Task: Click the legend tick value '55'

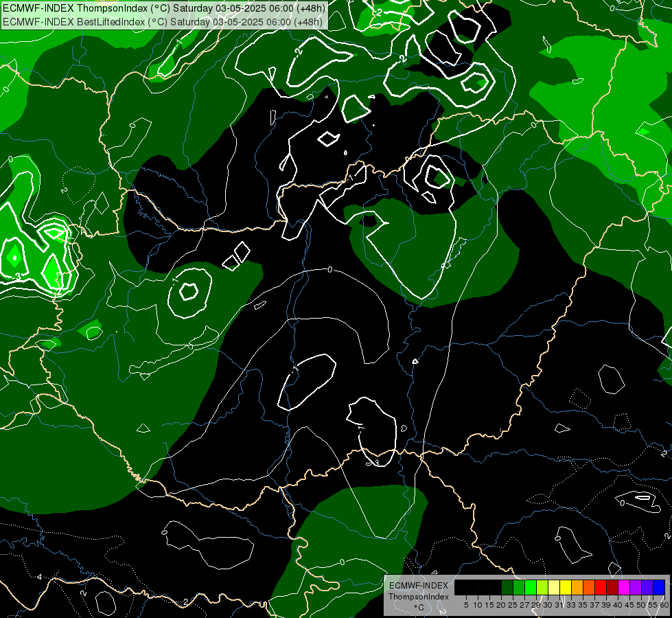Action: (x=652, y=605)
